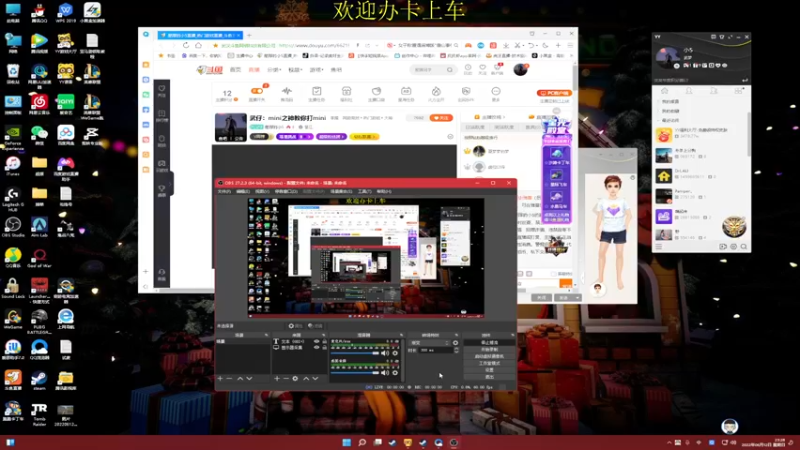Go to browser home page icon
This screenshot has height=450, width=800.
click(198, 45)
